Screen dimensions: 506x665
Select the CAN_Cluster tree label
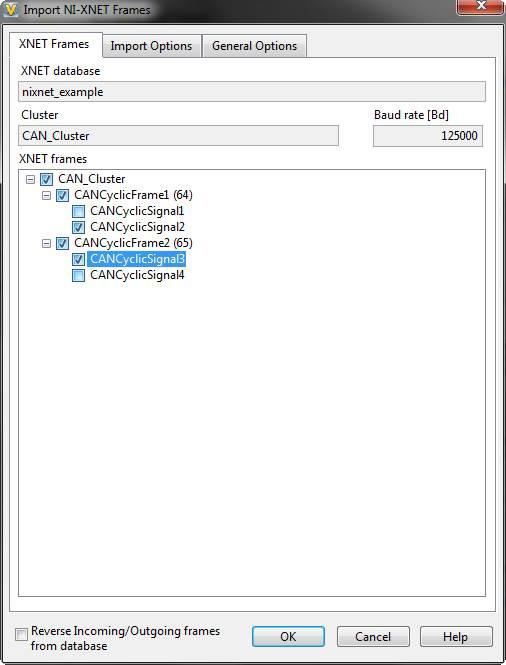pyautogui.click(x=92, y=179)
